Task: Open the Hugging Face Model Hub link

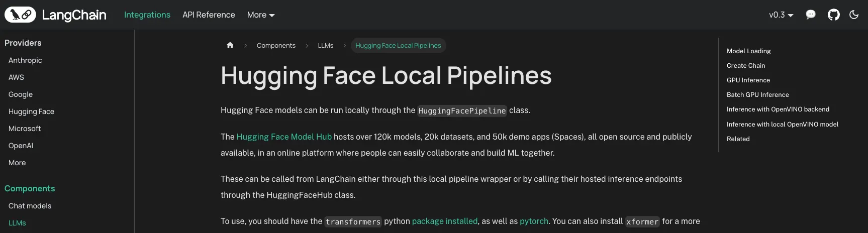Action: pos(284,137)
